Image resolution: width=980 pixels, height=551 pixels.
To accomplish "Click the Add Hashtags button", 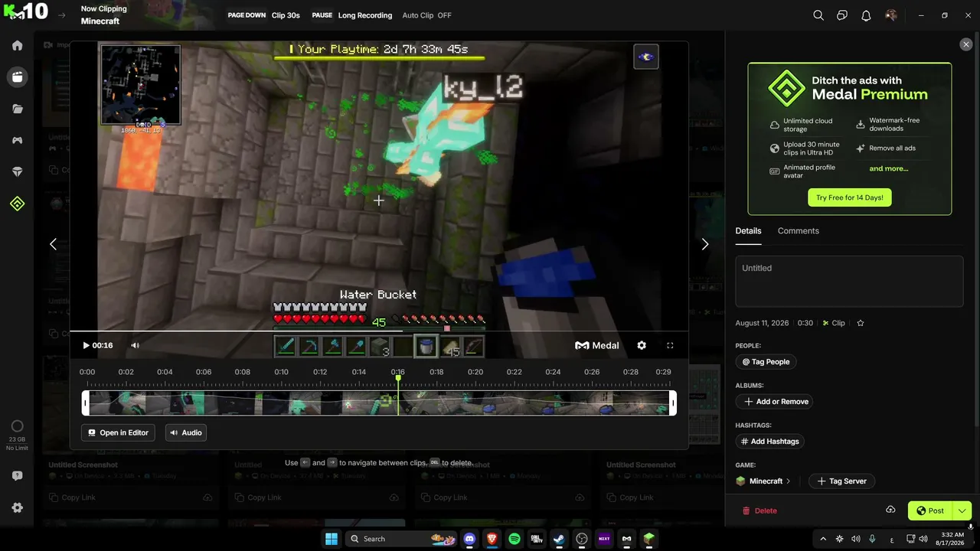I will [x=771, y=442].
